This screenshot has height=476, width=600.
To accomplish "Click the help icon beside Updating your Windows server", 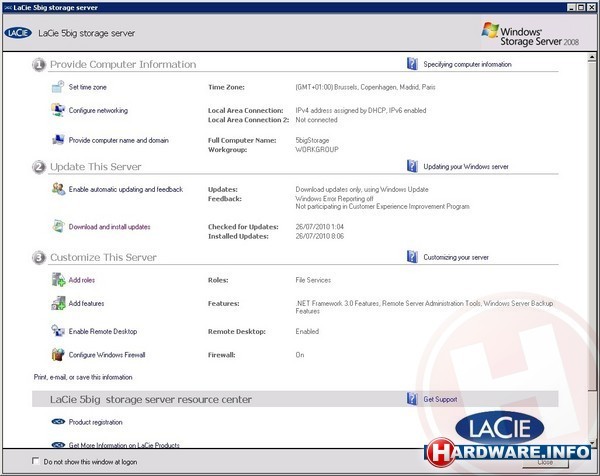I will 412,166.
